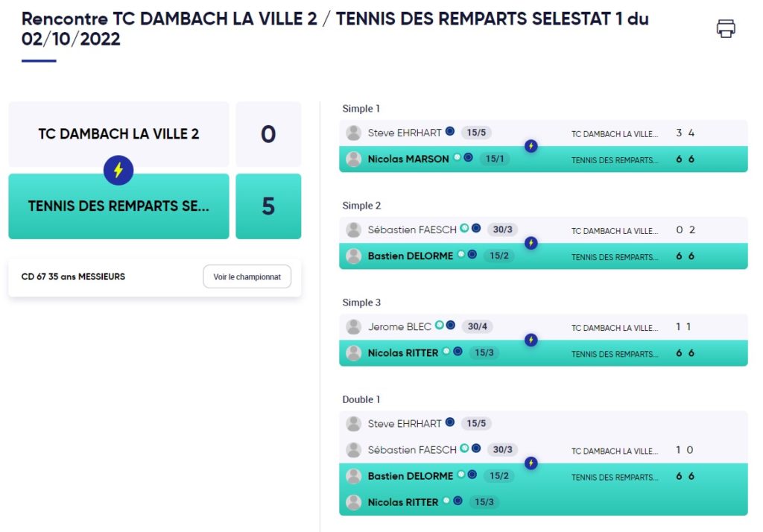Click teal ring badge next to Sébastien FAESCH in Simple 2

click(464, 228)
